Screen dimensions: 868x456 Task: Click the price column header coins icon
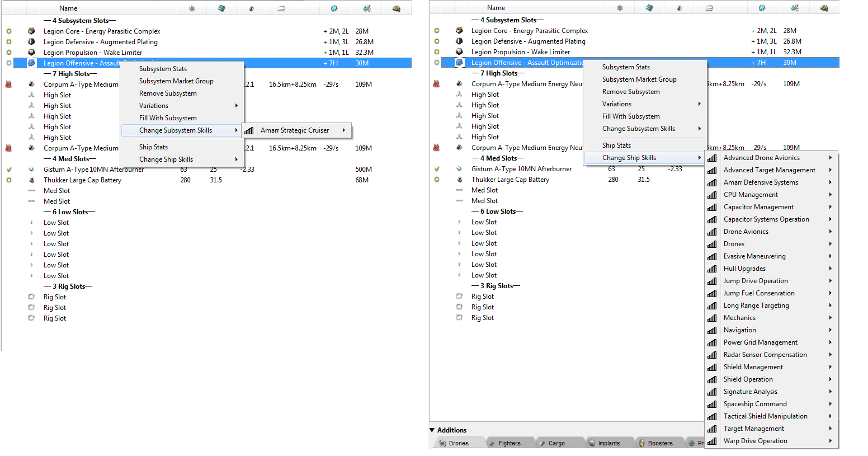click(398, 8)
